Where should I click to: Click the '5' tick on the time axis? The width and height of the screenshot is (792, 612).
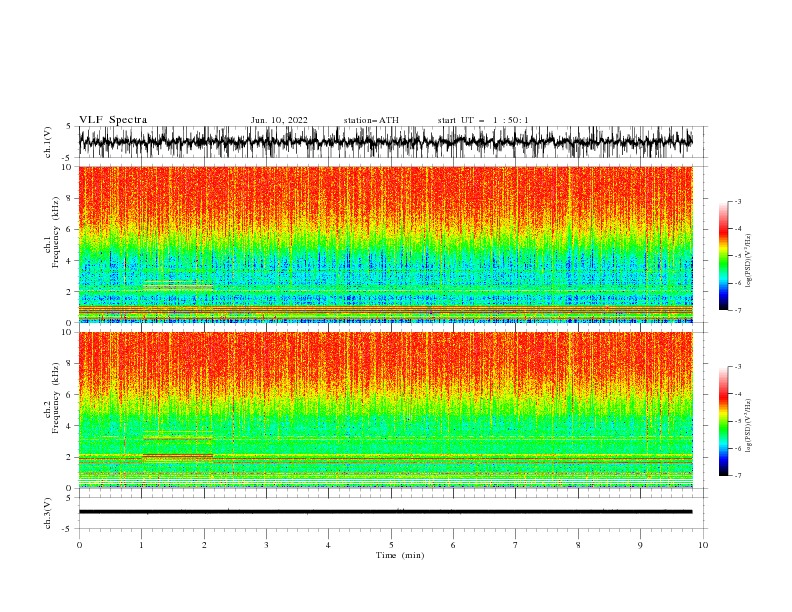391,545
